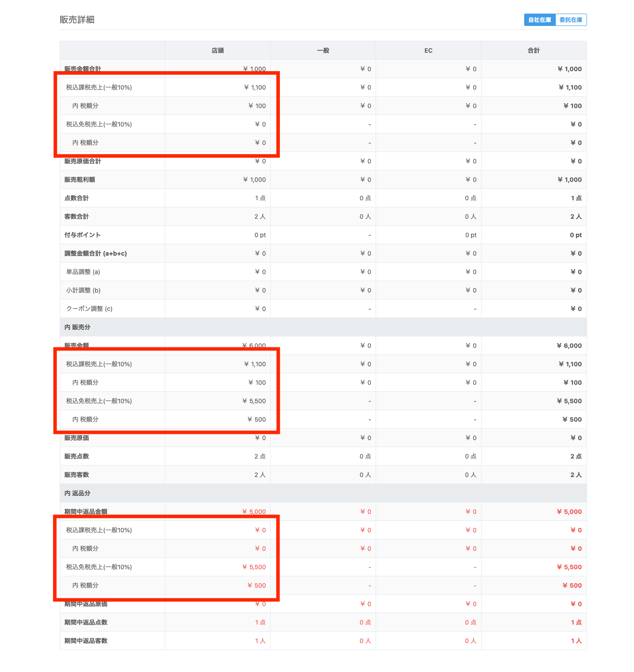Click the 販売詳細 page heading
The width and height of the screenshot is (634, 672).
click(x=77, y=20)
